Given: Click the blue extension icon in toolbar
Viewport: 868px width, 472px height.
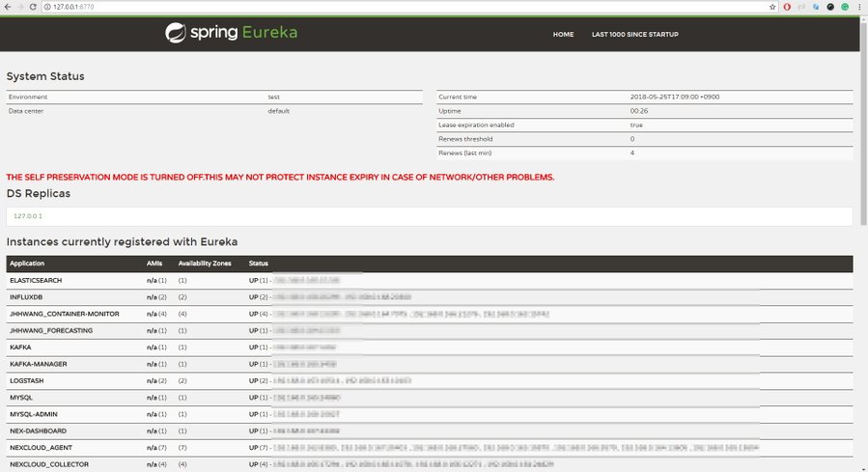Looking at the screenshot, I should pos(816,7).
